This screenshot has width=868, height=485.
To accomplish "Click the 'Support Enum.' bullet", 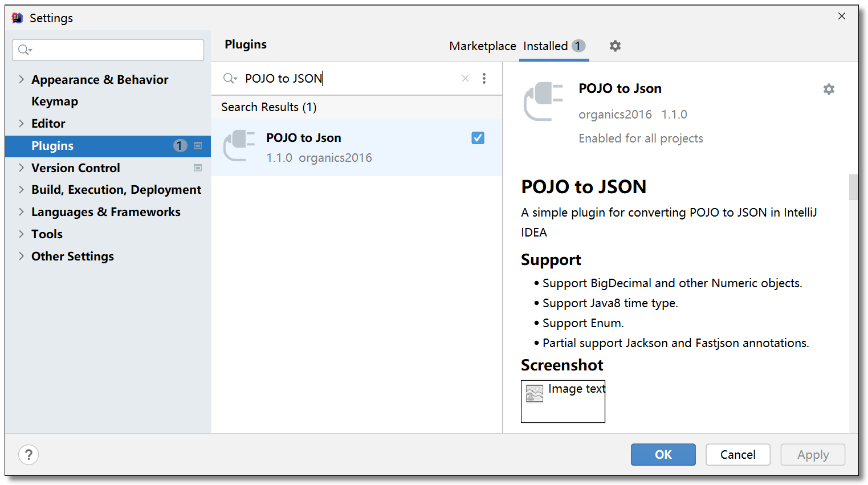I will click(x=583, y=323).
